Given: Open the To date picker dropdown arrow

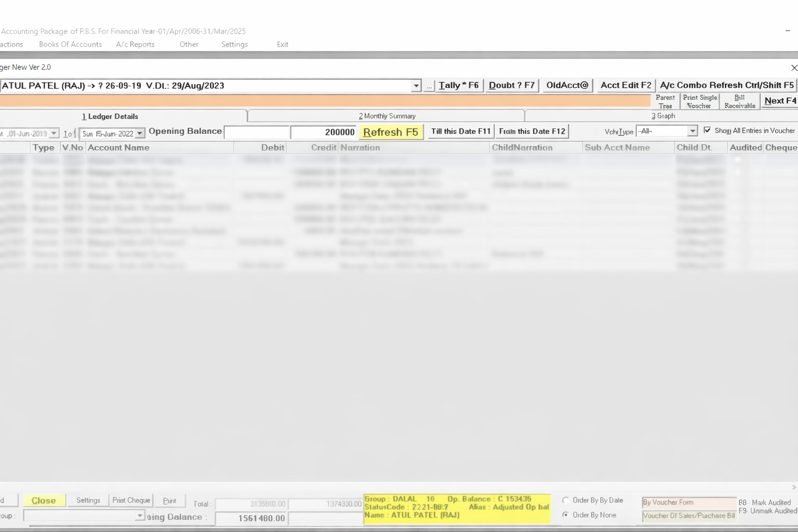Looking at the screenshot, I should click(140, 134).
